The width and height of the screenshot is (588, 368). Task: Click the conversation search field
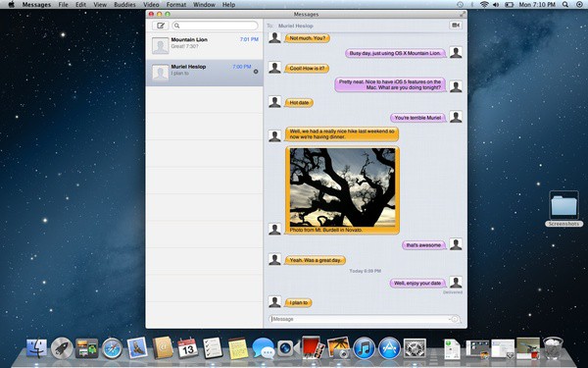[216, 26]
